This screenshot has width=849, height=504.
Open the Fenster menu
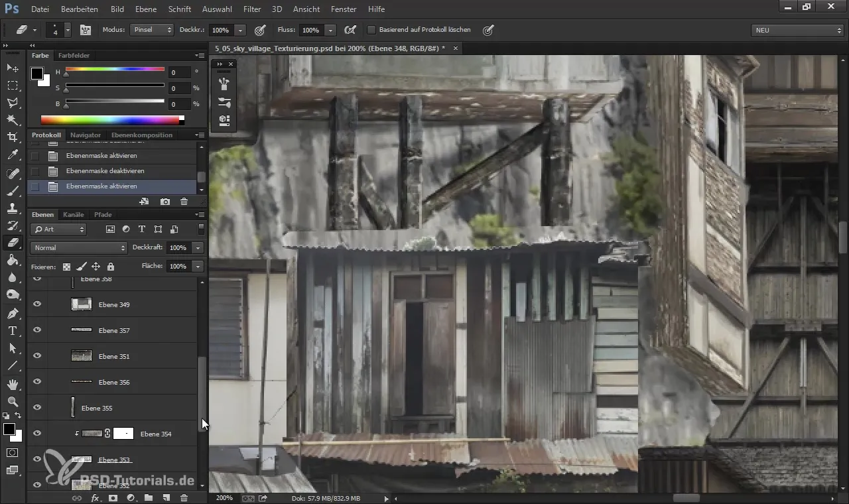coord(344,9)
